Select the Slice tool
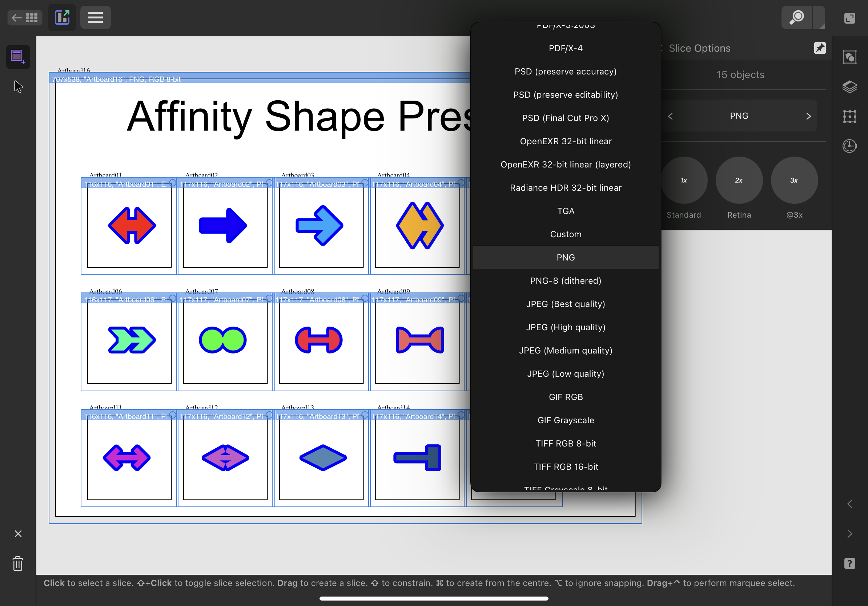Viewport: 868px width, 606px height. 18,57
